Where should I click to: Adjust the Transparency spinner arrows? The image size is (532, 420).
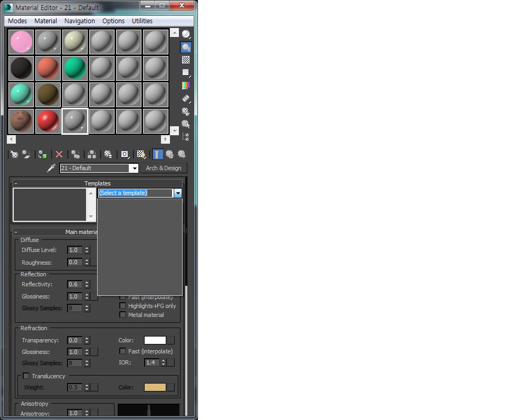(x=87, y=340)
